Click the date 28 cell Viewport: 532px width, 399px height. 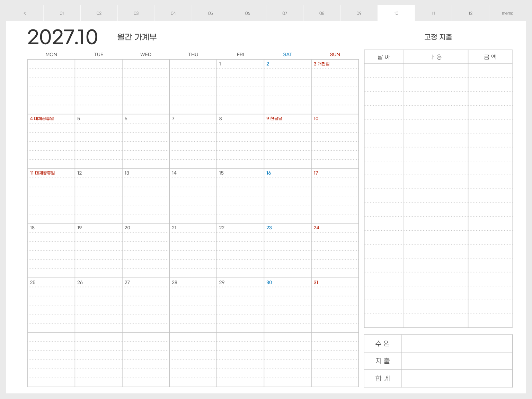pos(193,305)
